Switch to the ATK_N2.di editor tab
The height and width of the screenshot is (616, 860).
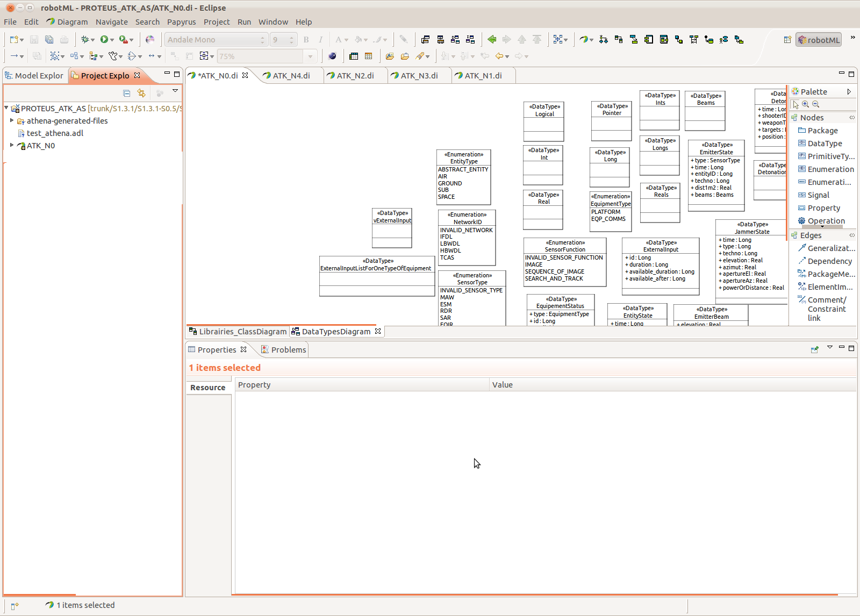(x=355, y=76)
